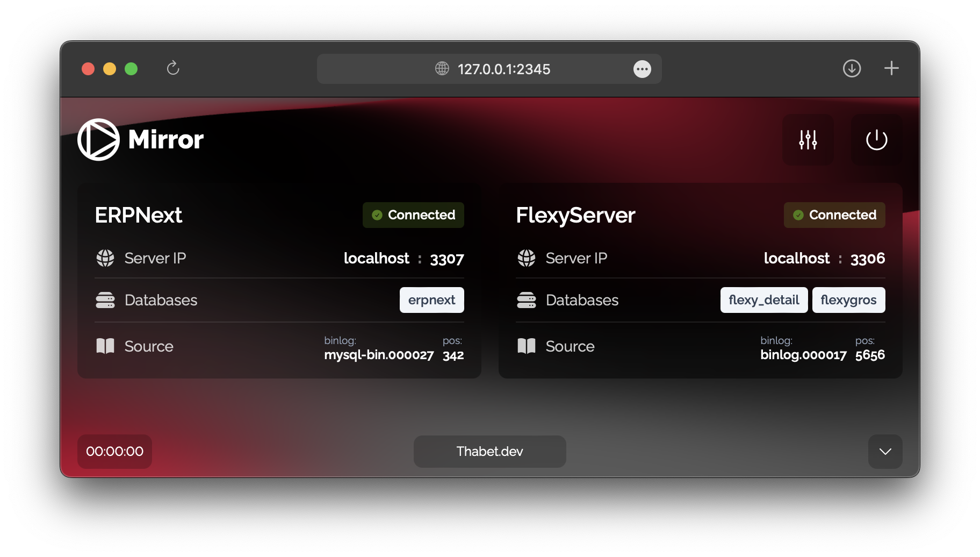This screenshot has width=980, height=557.
Task: Select the flexygros database tag
Action: tap(848, 300)
